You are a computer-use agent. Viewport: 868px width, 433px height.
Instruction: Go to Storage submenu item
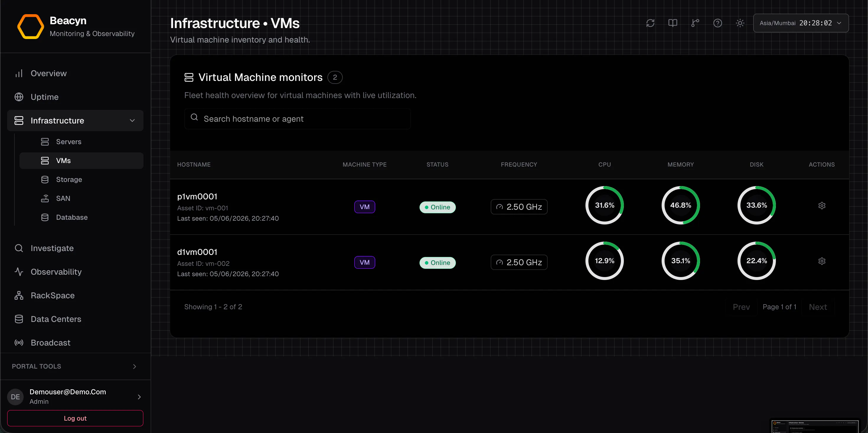(81, 179)
